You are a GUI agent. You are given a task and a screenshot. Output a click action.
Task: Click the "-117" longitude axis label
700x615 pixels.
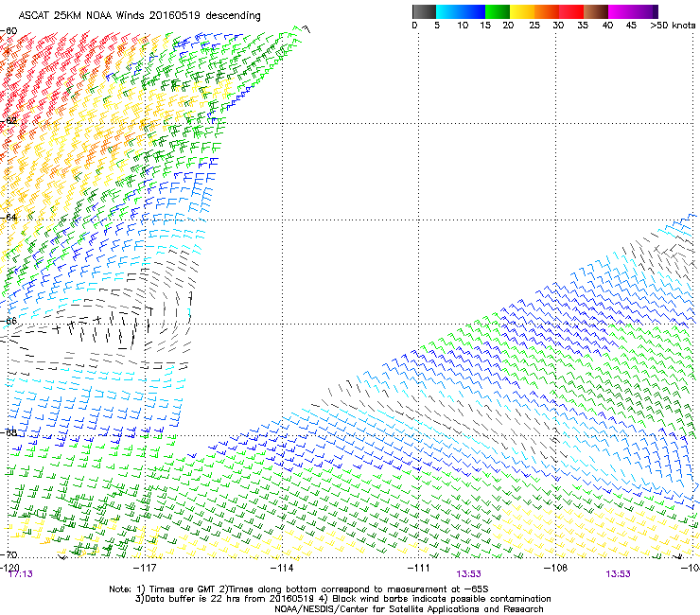145,568
